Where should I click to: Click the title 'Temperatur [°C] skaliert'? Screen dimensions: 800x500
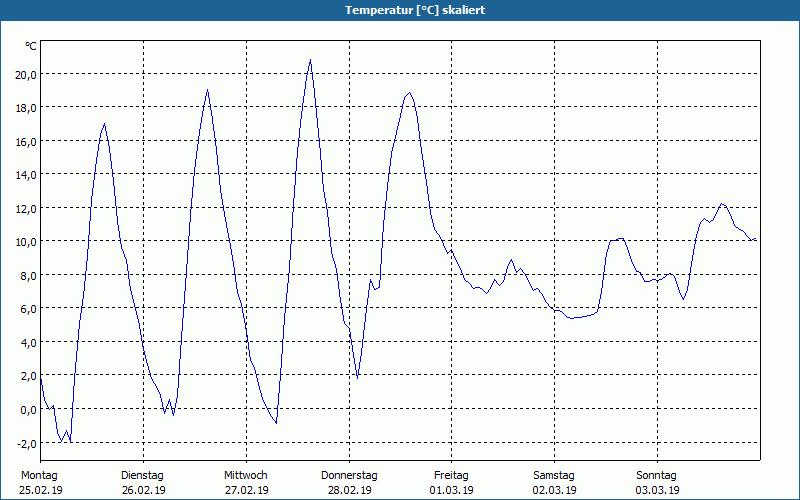[x=415, y=10]
